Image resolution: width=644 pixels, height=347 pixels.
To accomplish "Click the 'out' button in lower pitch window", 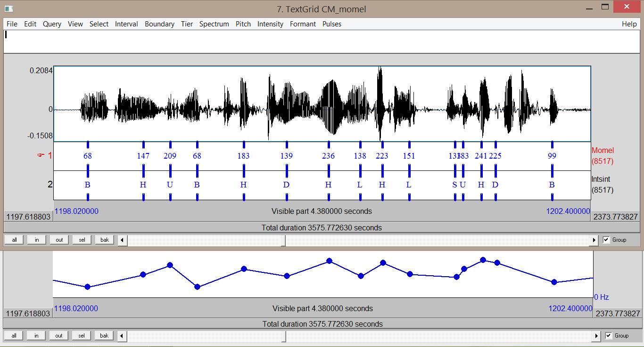I will click(59, 336).
